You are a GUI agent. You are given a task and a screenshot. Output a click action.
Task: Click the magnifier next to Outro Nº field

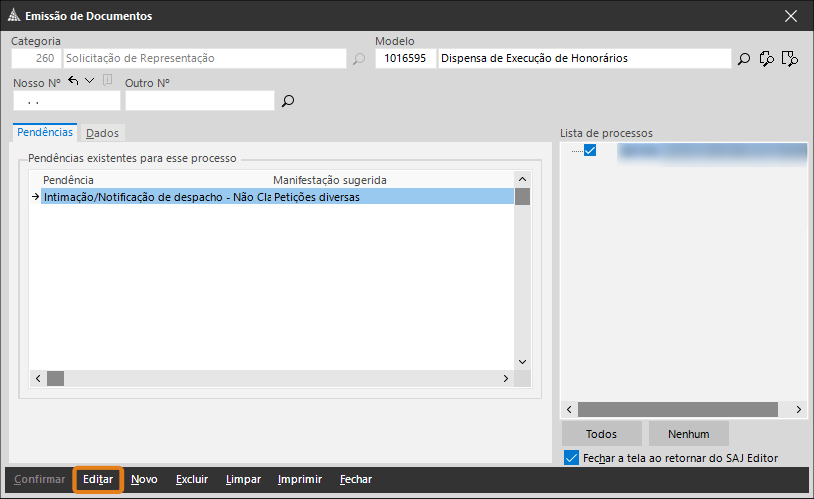[x=288, y=101]
